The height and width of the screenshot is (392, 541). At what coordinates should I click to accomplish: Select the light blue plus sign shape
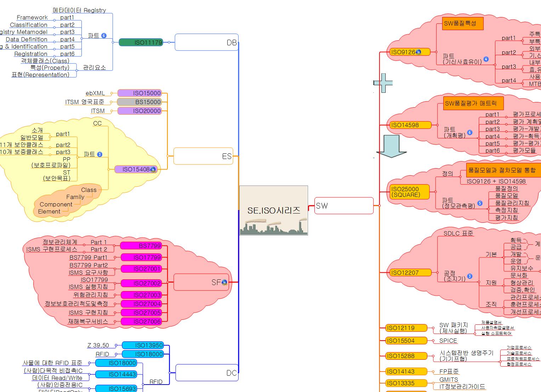pyautogui.click(x=383, y=83)
